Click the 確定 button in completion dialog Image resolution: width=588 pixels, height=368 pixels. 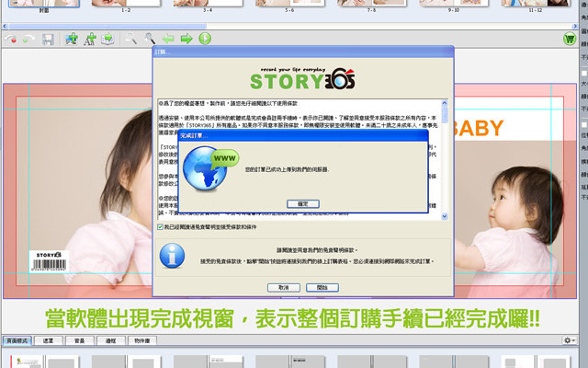[x=303, y=201]
